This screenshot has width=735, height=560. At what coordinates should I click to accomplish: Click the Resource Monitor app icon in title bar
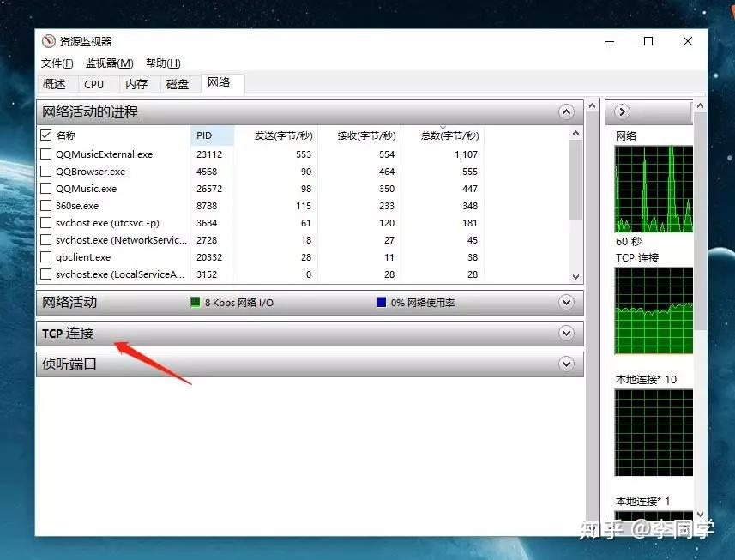(48, 42)
